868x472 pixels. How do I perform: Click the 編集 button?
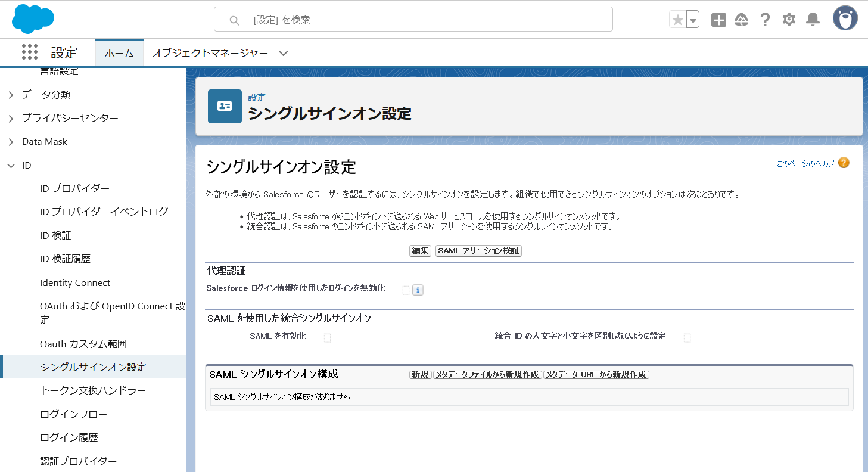[420, 251]
